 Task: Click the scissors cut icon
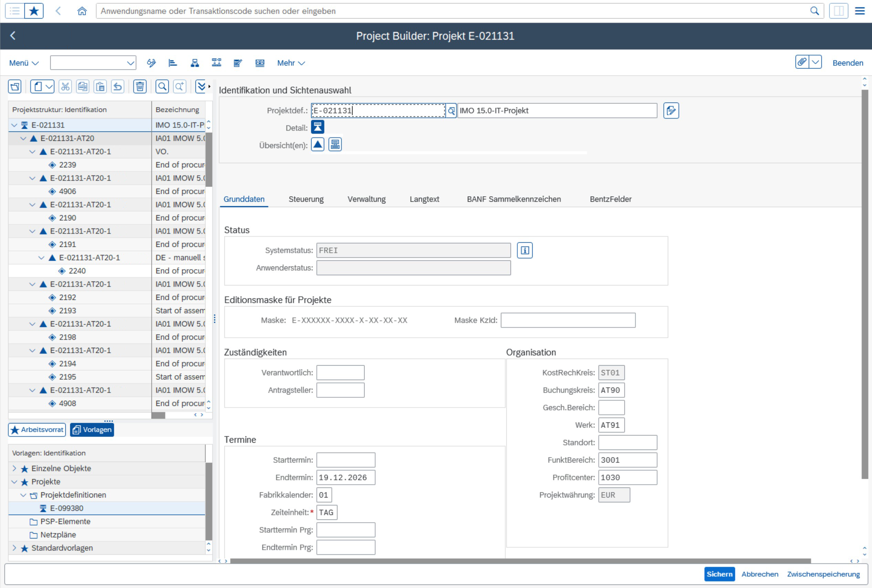(x=65, y=87)
